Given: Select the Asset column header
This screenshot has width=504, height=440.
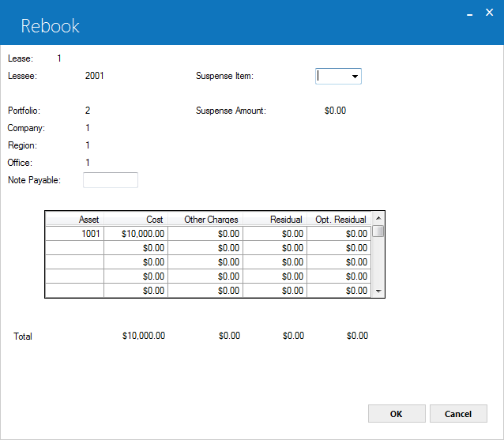Looking at the screenshot, I should pos(74,219).
